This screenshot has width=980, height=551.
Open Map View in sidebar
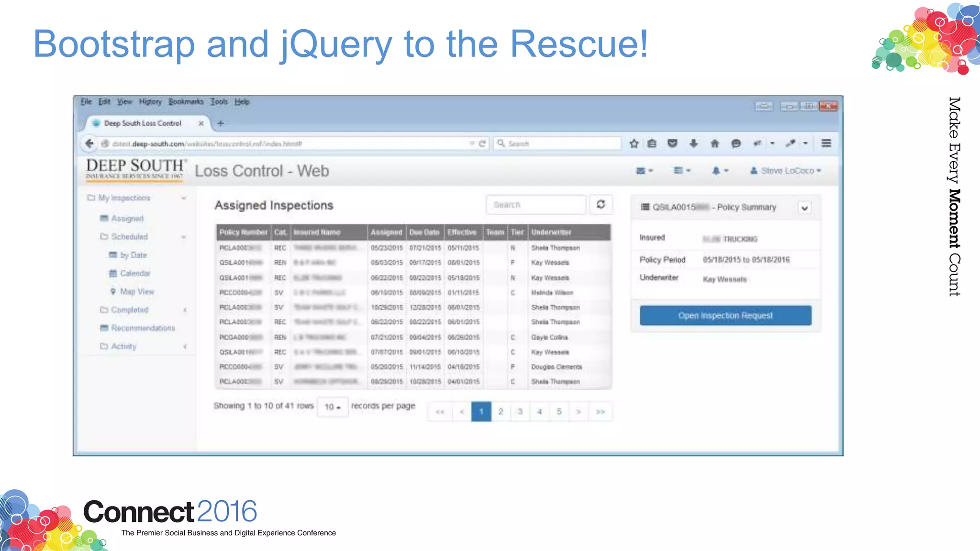[132, 292]
